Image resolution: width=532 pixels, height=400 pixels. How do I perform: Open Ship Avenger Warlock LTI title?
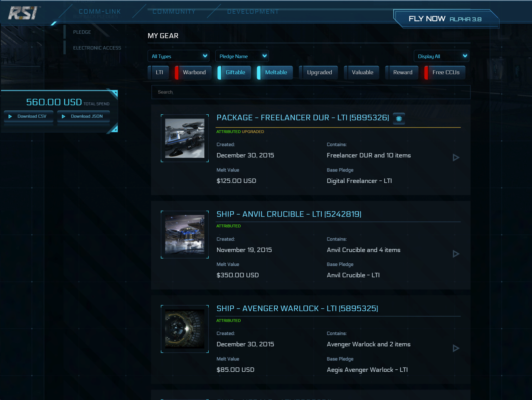[x=297, y=309]
